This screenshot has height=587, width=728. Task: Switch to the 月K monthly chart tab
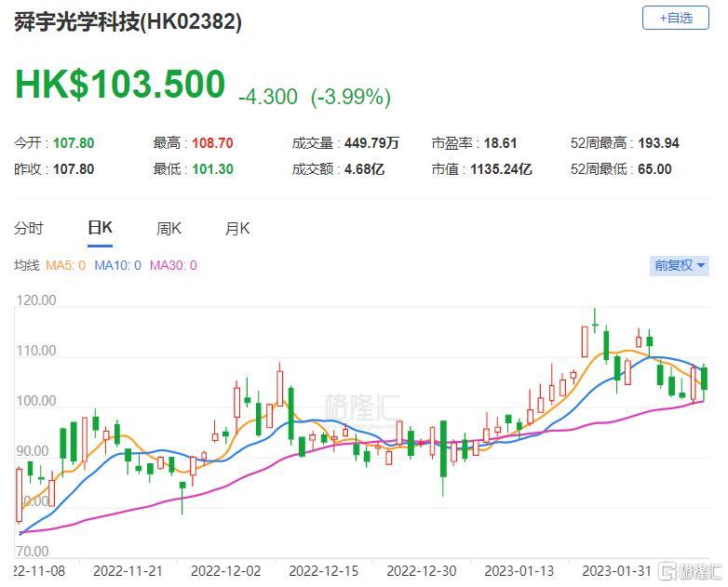pyautogui.click(x=237, y=229)
